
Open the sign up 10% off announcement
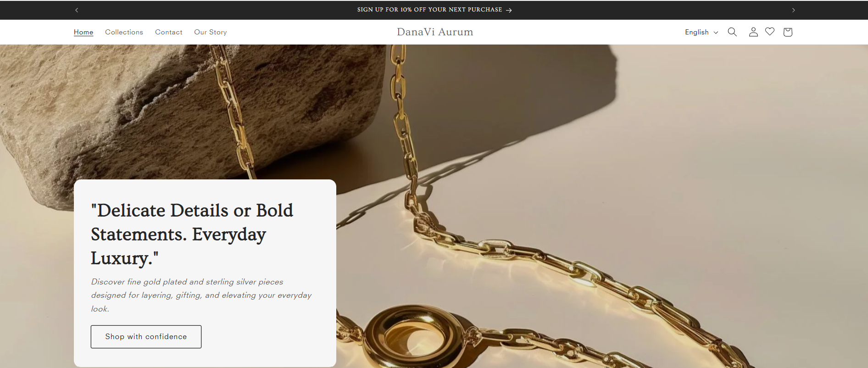point(429,10)
